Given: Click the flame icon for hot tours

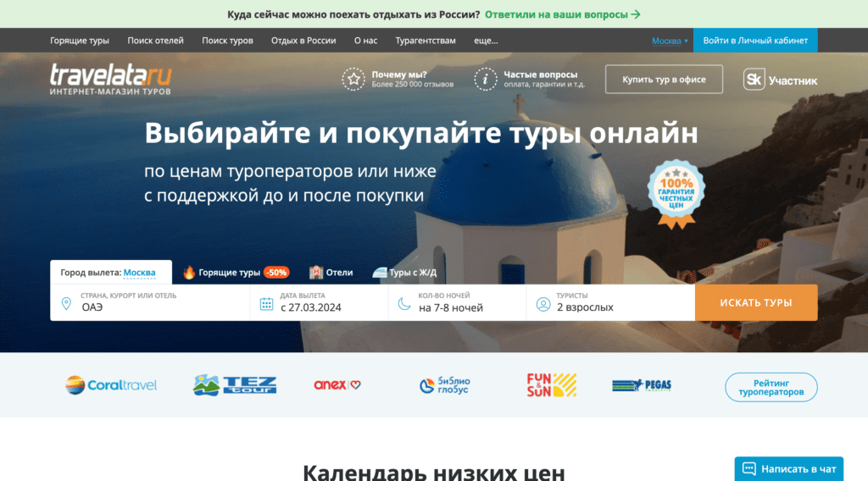Looking at the screenshot, I should (x=189, y=273).
